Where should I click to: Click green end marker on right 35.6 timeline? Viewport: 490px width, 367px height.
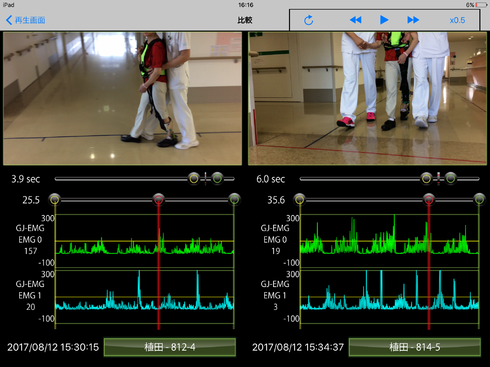[x=479, y=199]
